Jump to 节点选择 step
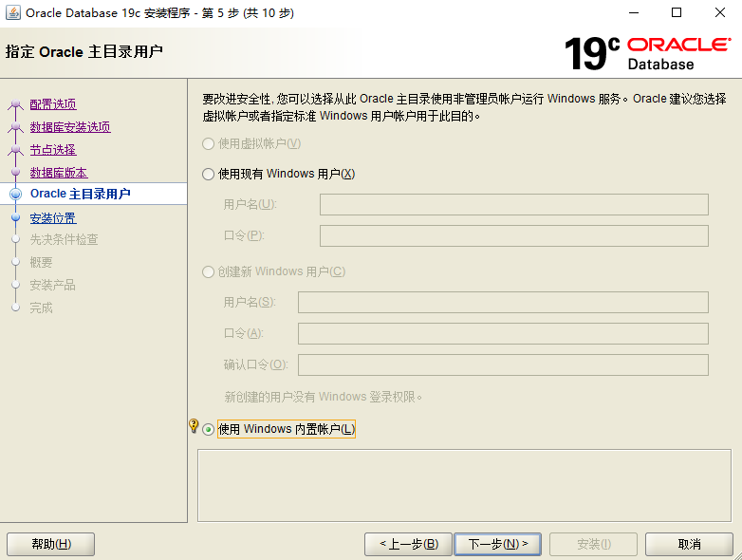Viewport: 742px width, 560px height. tap(53, 150)
